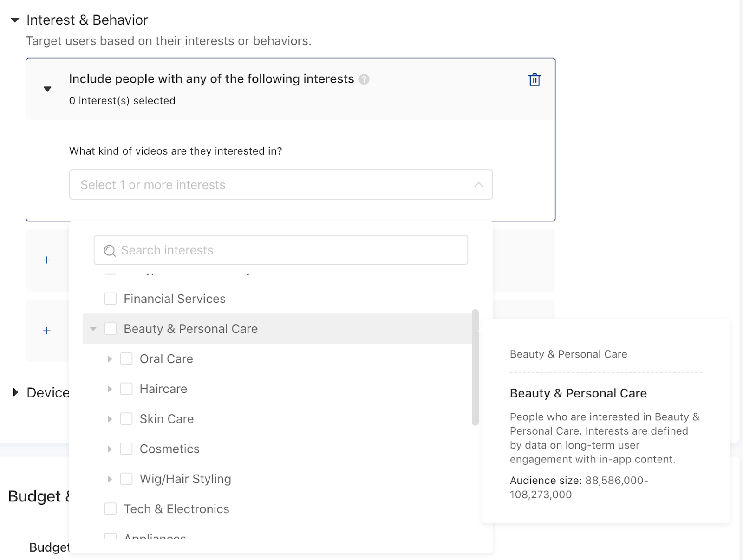Enable the Tech & Electronics checkbox

pos(111,509)
